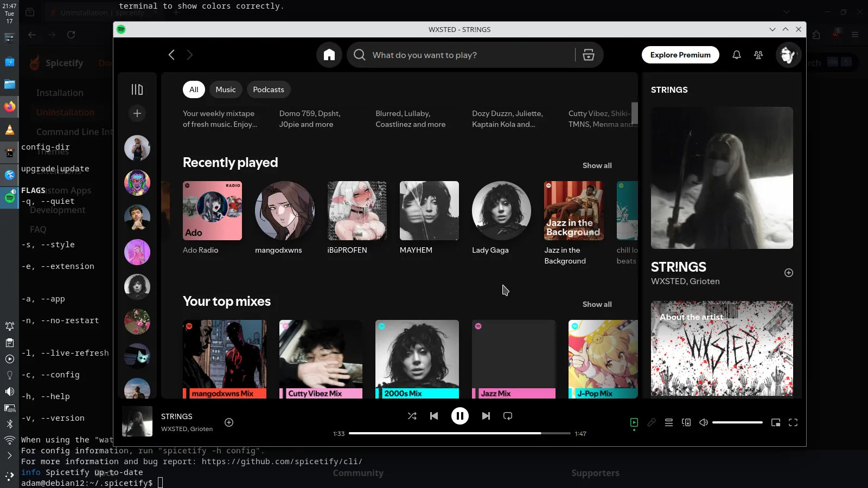Click the home feed vertical scrollbar
Image resolution: width=868 pixels, height=488 pixels.
click(x=635, y=113)
